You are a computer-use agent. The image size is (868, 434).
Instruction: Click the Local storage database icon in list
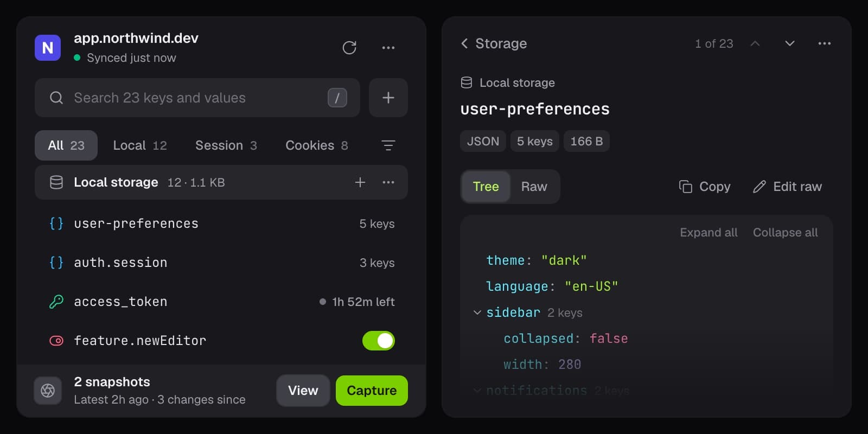[x=56, y=182]
